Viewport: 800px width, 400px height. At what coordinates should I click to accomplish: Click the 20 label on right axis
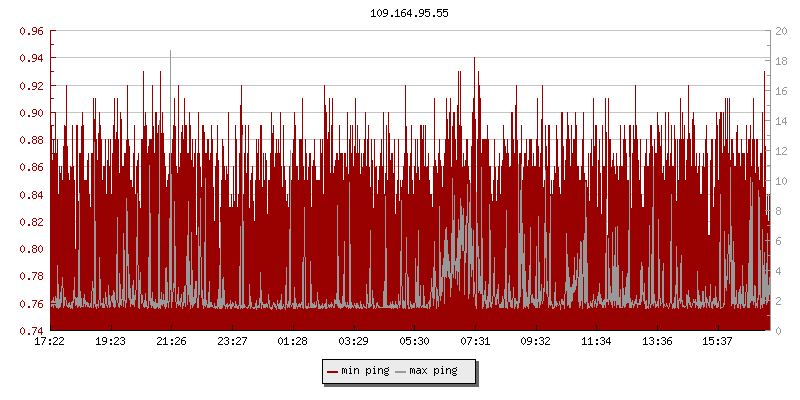(781, 31)
